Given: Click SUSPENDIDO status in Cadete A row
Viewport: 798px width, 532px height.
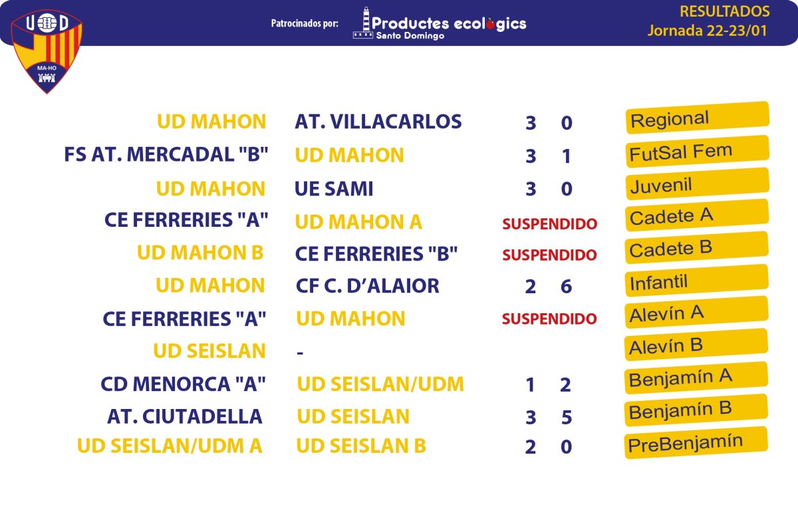Looking at the screenshot, I should tap(549, 224).
